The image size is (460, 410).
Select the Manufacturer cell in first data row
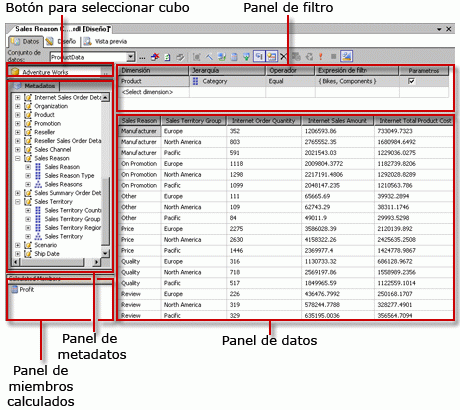click(139, 131)
